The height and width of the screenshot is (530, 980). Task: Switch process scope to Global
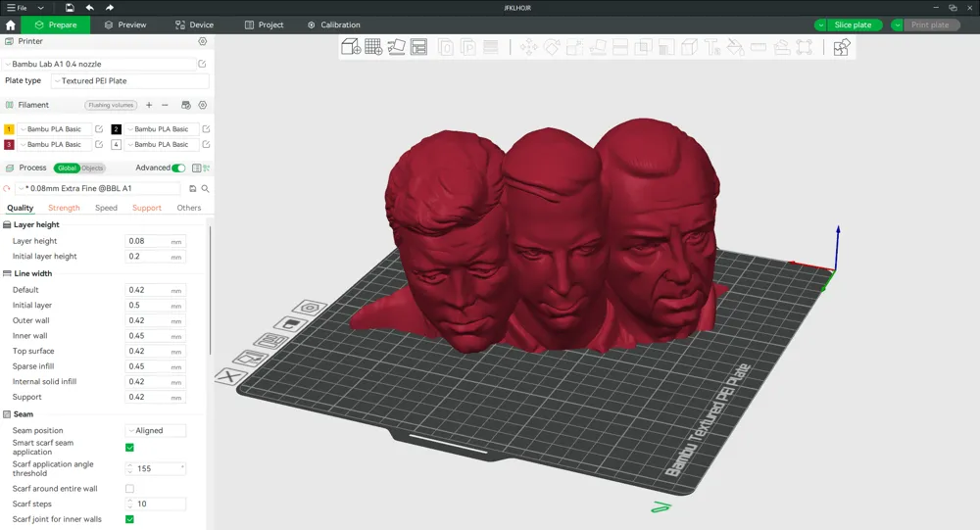tap(67, 169)
